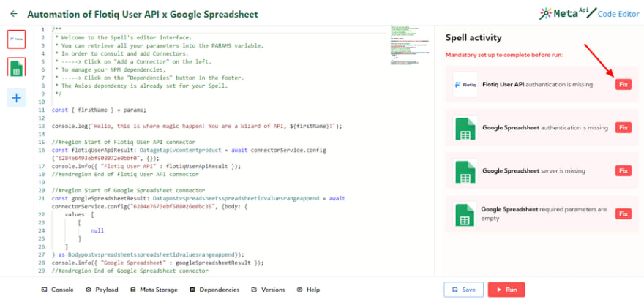Click line number 21 in the gutter
The width and height of the screenshot is (644, 302).
click(x=42, y=199)
